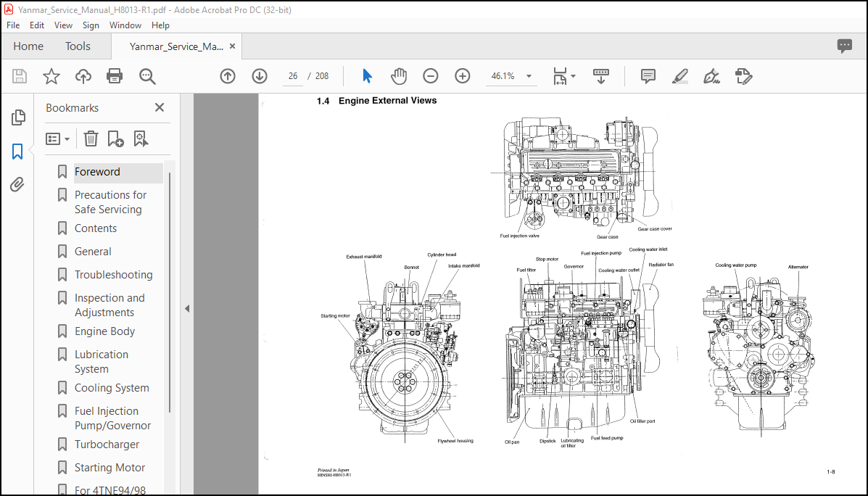Viewport: 868px width, 496px height.
Task: Close the Yanmar_Service_Ma... document tab
Action: click(233, 46)
